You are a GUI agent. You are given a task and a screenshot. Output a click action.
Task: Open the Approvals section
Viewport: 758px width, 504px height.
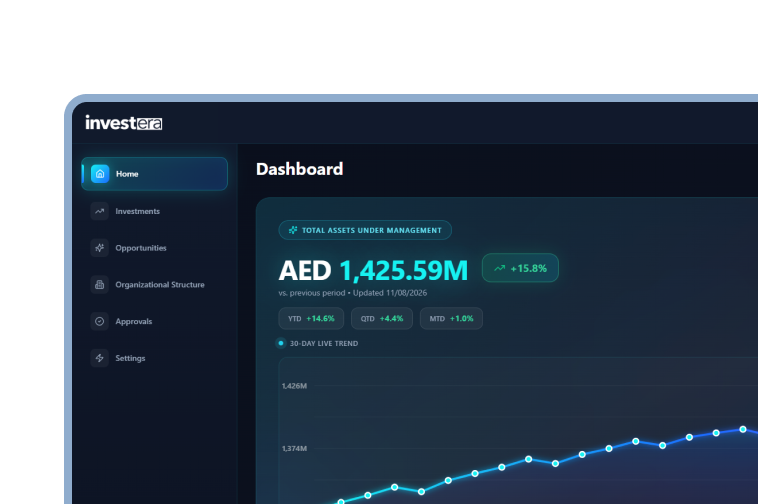(154, 321)
